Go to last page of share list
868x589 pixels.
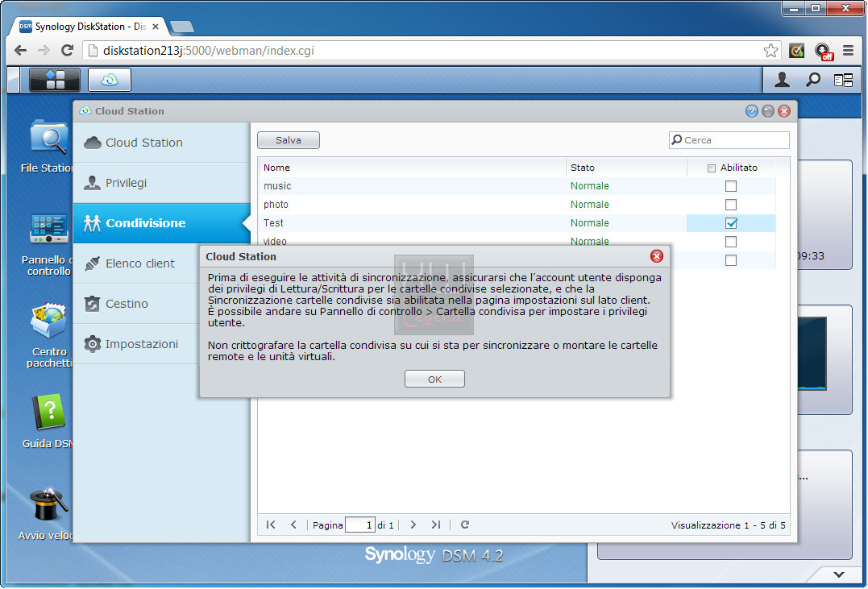click(x=436, y=525)
